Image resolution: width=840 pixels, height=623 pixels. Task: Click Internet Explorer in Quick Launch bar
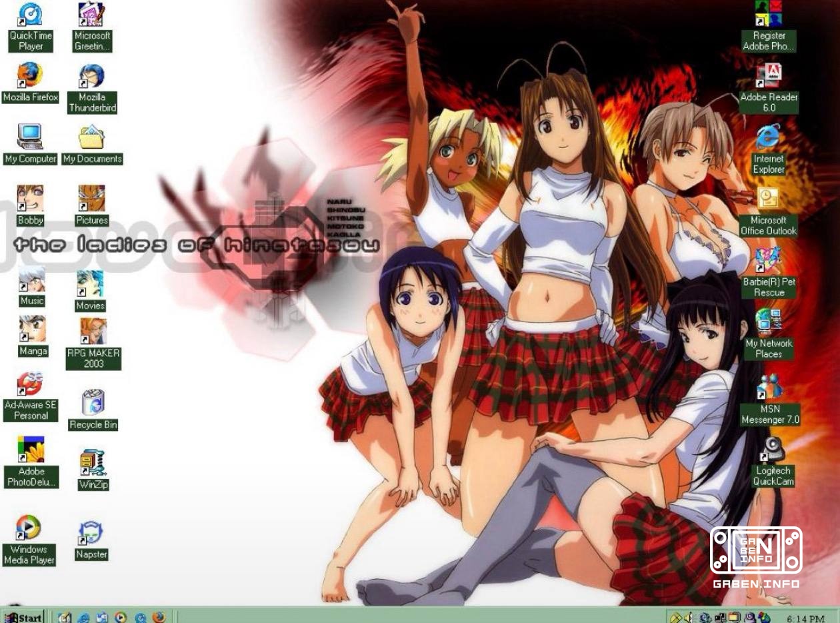click(83, 617)
